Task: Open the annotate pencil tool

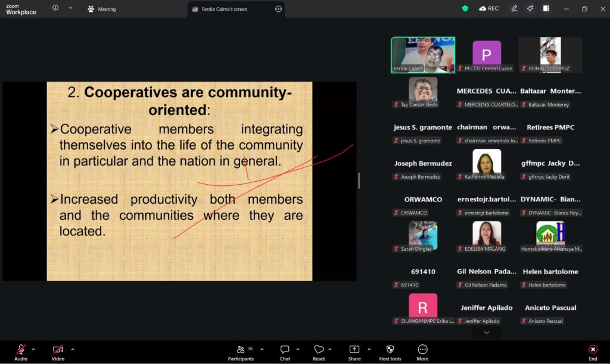Action: click(x=514, y=8)
